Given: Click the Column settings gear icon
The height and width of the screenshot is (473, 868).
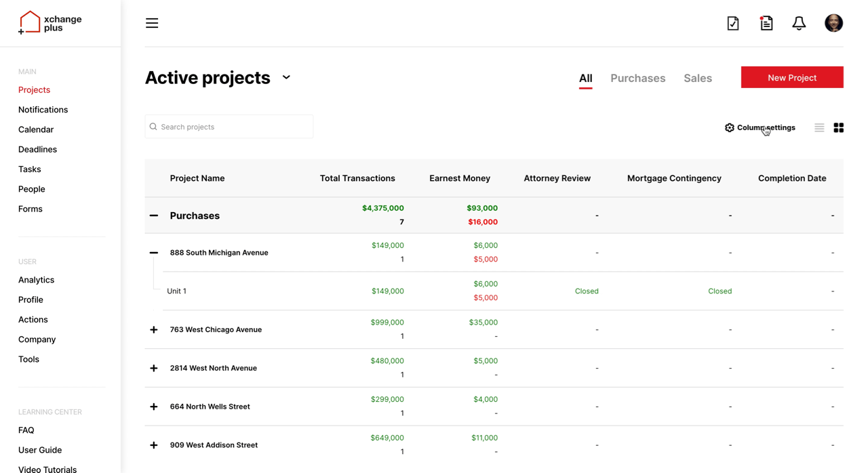Looking at the screenshot, I should click(730, 127).
